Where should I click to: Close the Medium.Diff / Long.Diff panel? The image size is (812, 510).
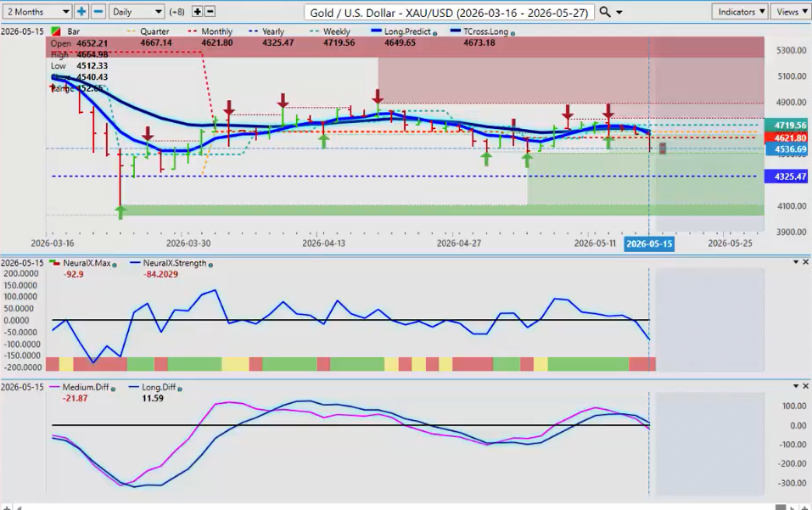coord(805,386)
